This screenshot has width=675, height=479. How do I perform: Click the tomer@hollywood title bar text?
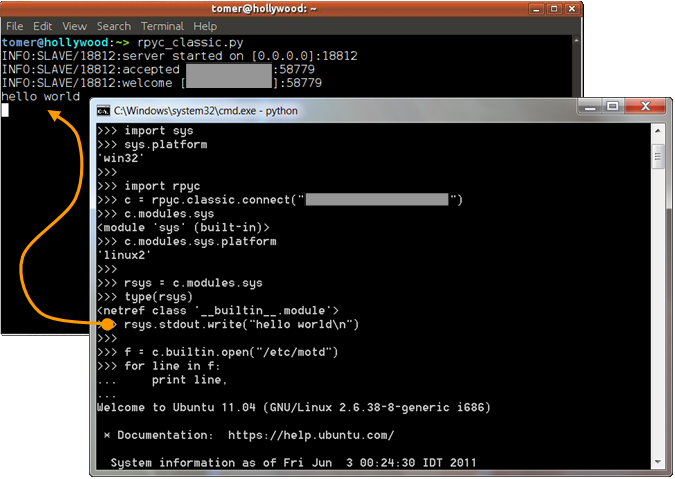[x=264, y=9]
